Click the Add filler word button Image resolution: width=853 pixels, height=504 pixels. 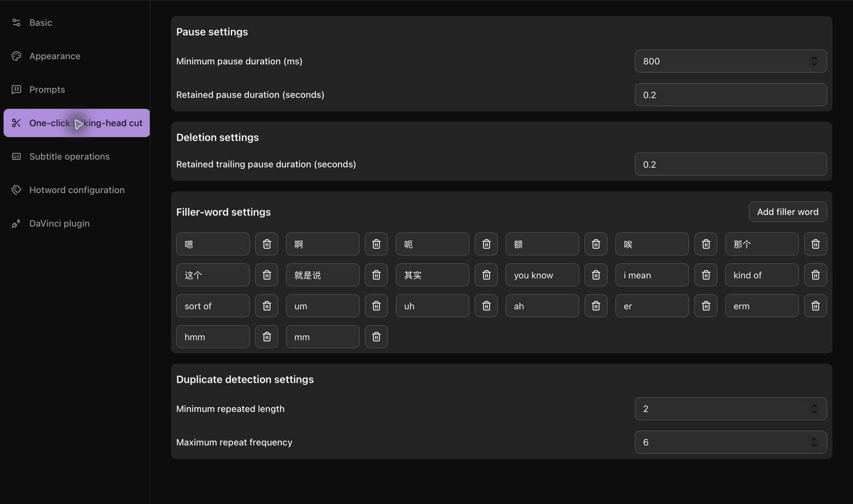[x=788, y=212]
